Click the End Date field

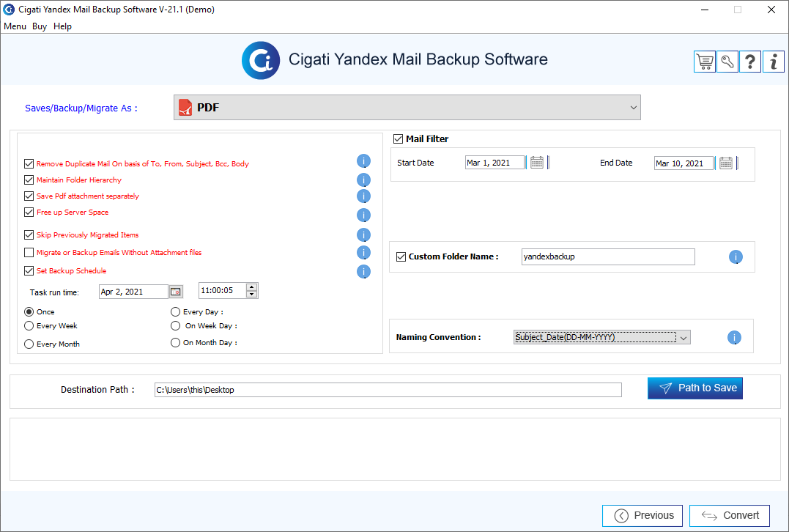click(684, 163)
